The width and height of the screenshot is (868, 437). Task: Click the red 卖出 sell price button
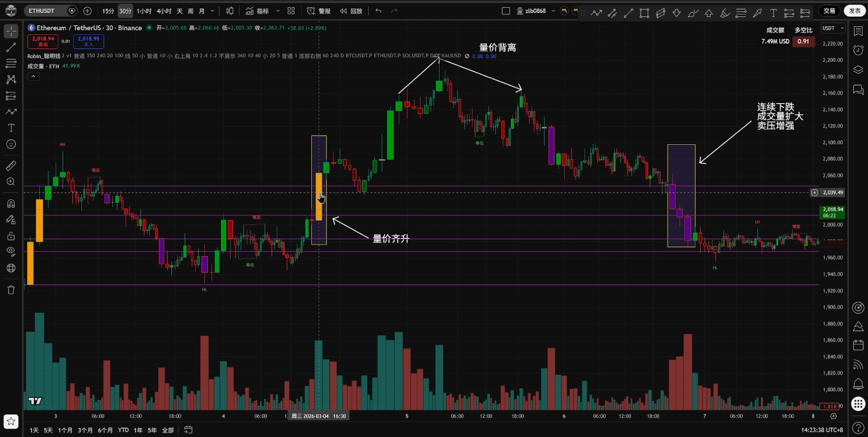(x=43, y=41)
